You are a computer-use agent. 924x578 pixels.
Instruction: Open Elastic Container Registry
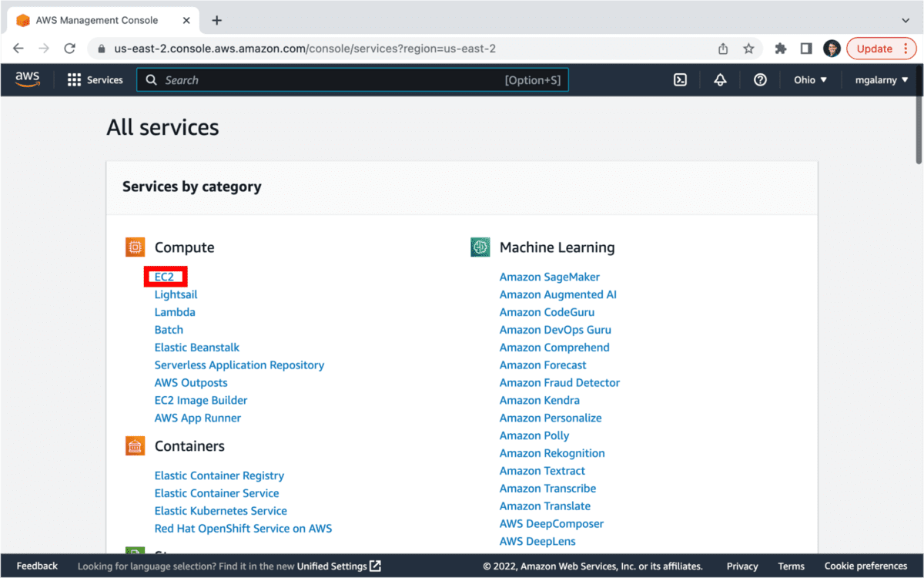click(219, 476)
